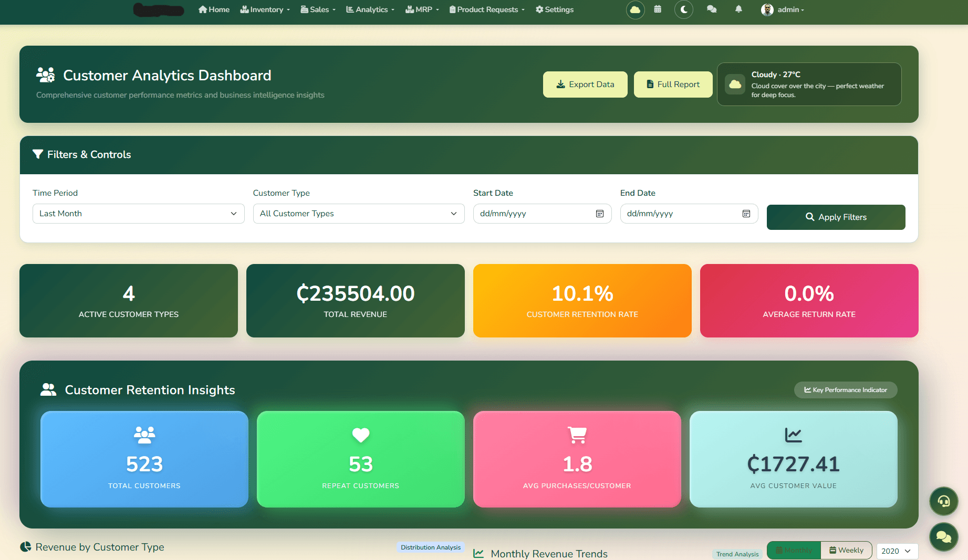Open the floating chat bubble button

(x=944, y=537)
